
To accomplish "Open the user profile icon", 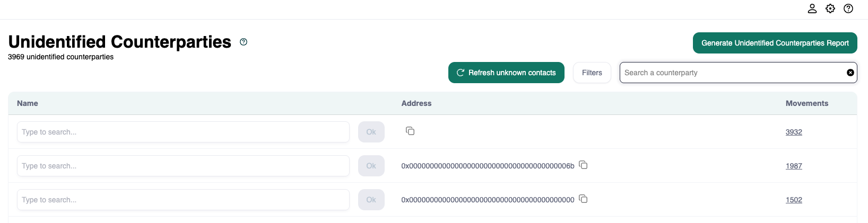I will click(812, 8).
